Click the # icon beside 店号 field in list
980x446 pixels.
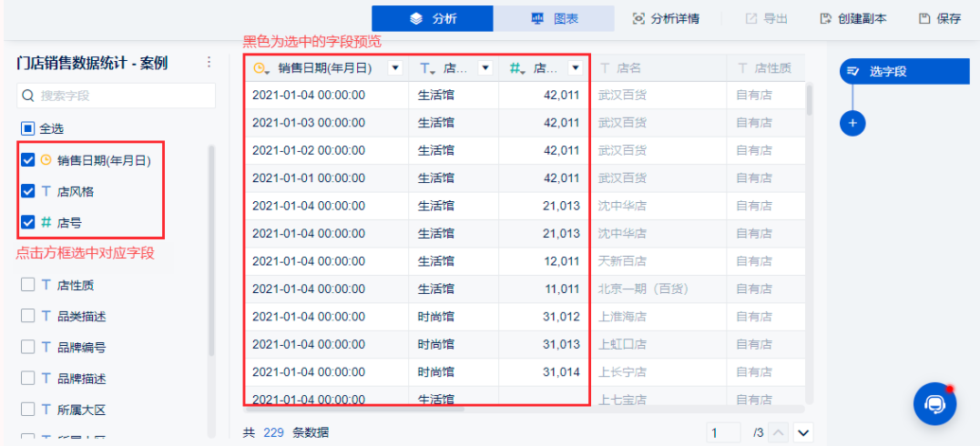pos(46,222)
